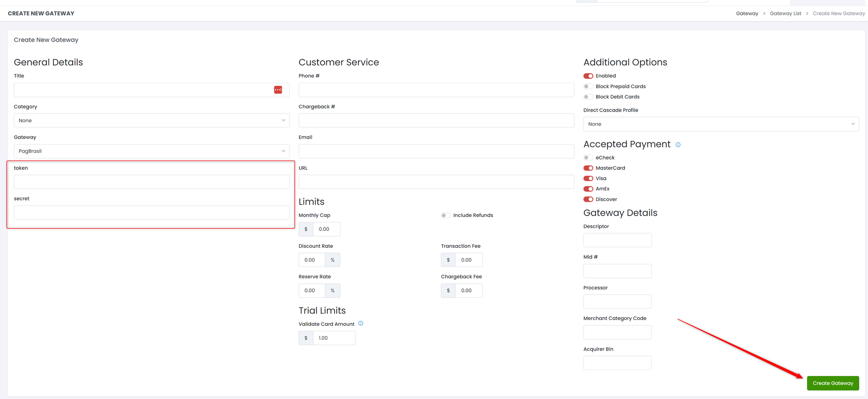This screenshot has width=868, height=399.
Task: Click the red password manager icon in Title field
Action: 278,90
